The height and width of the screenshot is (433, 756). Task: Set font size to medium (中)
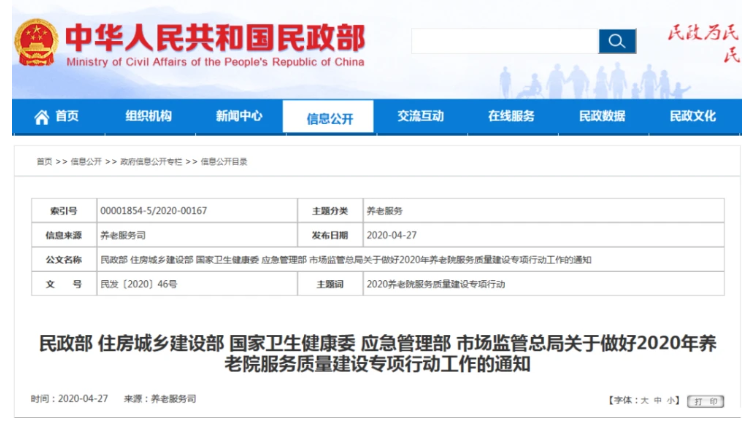click(658, 400)
